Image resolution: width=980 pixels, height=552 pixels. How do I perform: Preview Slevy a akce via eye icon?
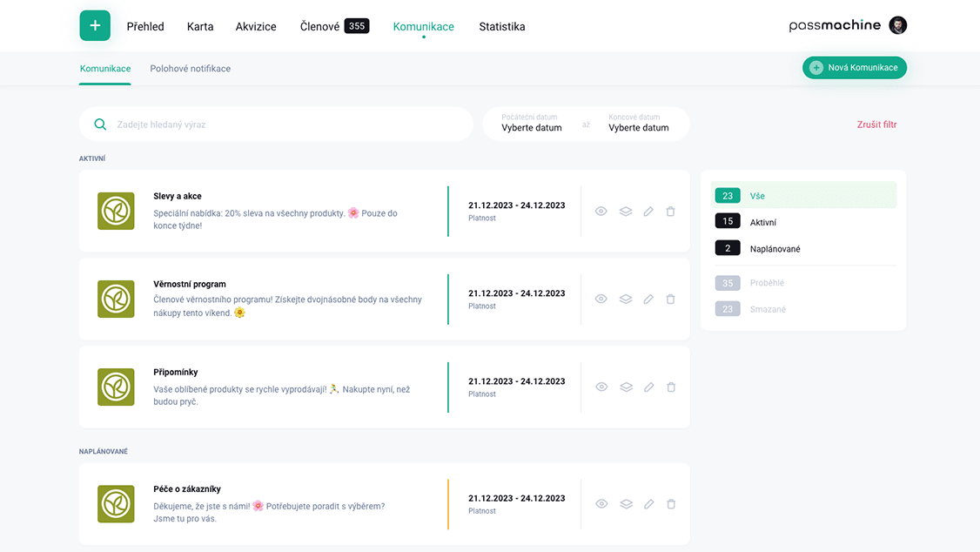point(601,212)
